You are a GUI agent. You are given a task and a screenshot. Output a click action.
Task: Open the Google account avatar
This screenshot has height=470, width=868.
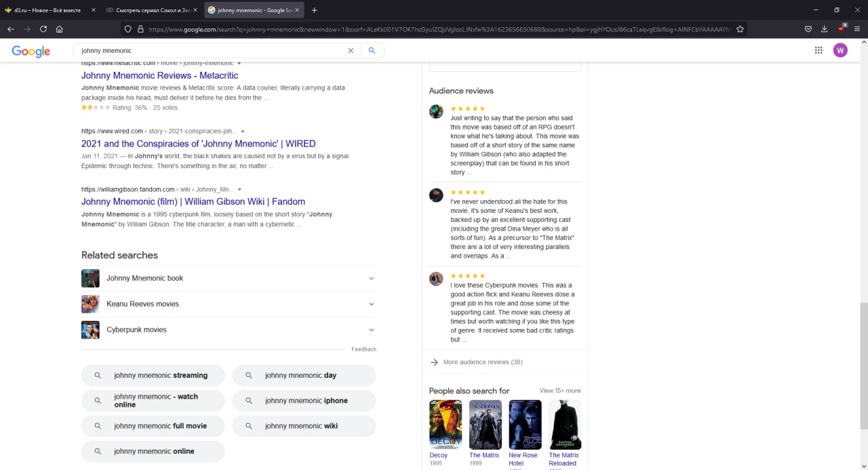[x=840, y=50]
